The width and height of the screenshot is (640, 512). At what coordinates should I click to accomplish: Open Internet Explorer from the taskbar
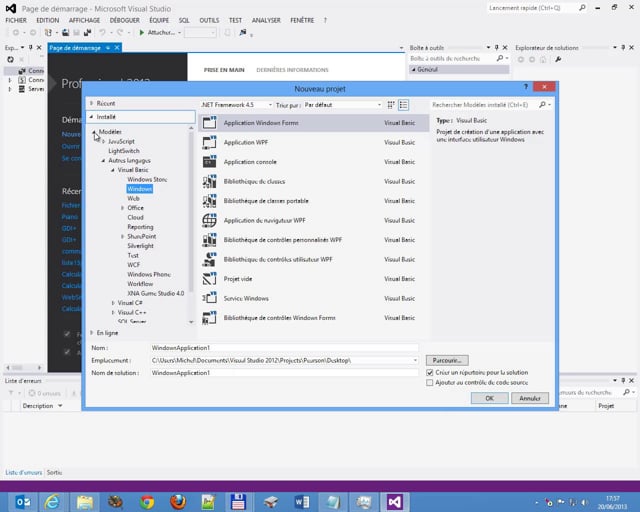pyautogui.click(x=53, y=502)
